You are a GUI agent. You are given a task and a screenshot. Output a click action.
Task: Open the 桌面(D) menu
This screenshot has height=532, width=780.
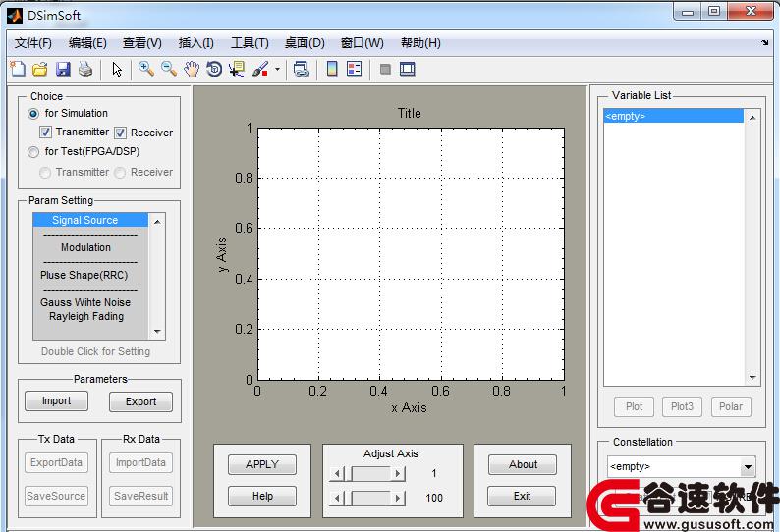305,43
